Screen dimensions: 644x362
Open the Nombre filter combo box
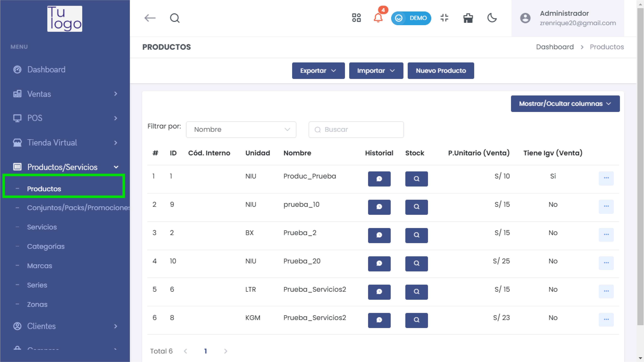241,130
